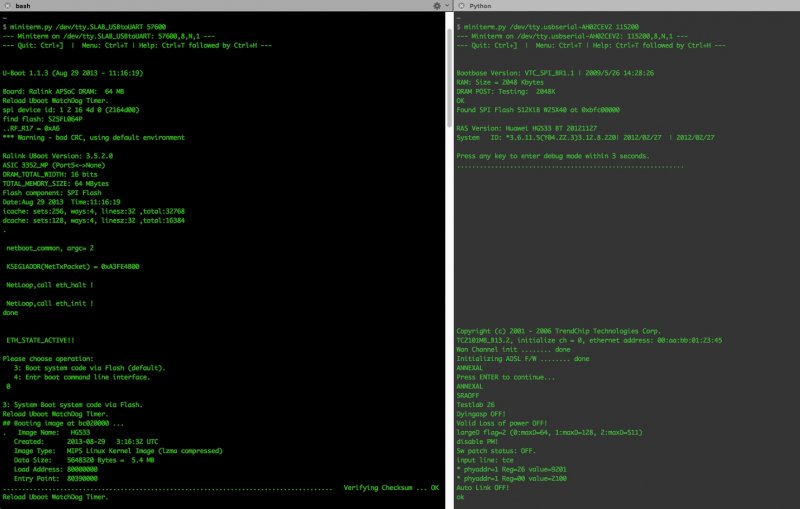Click '## Booting image at bc020000 ...'
This screenshot has height=509, width=800.
63,423
